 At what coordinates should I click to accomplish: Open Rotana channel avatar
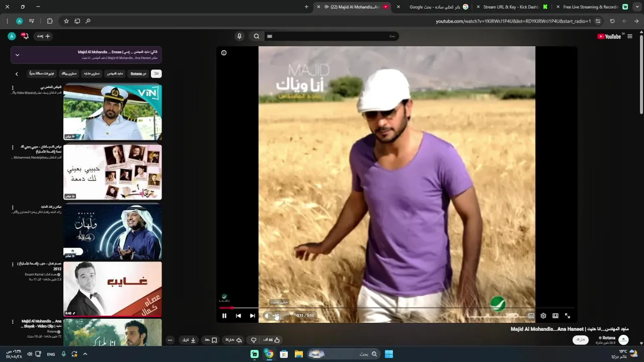[x=623, y=340]
